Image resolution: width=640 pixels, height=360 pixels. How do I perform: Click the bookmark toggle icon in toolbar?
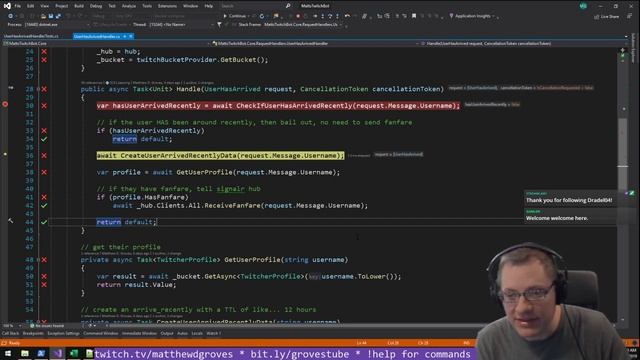[x=414, y=16]
